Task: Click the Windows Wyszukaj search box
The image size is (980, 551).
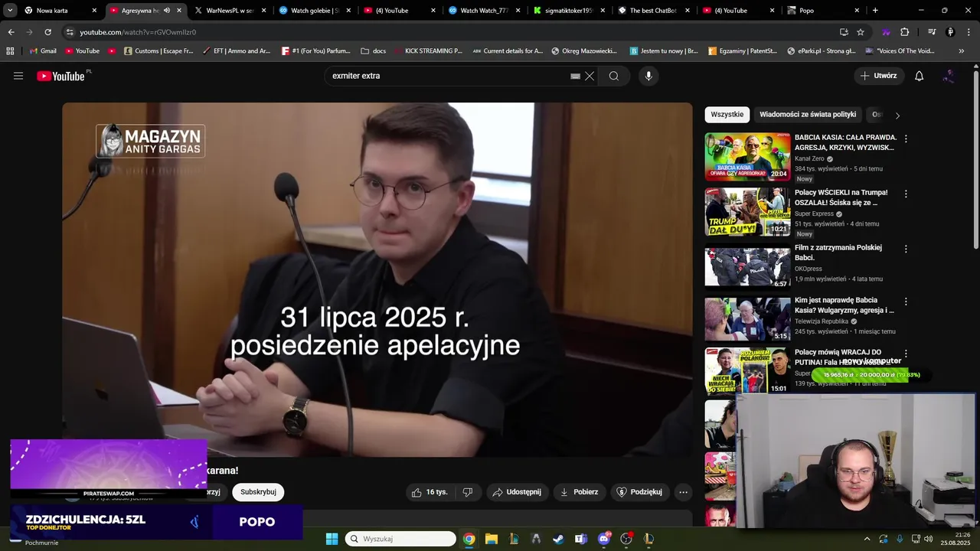Action: click(400, 539)
